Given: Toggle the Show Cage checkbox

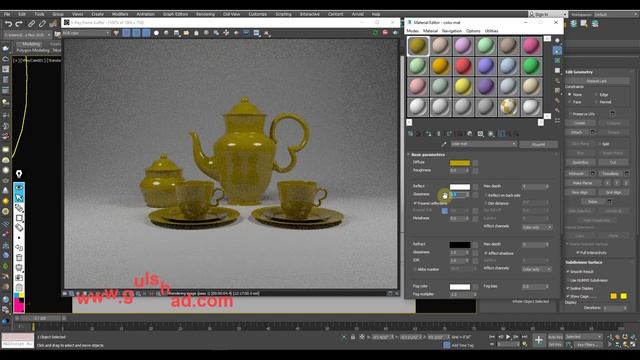Looking at the screenshot, I should pyautogui.click(x=568, y=296).
